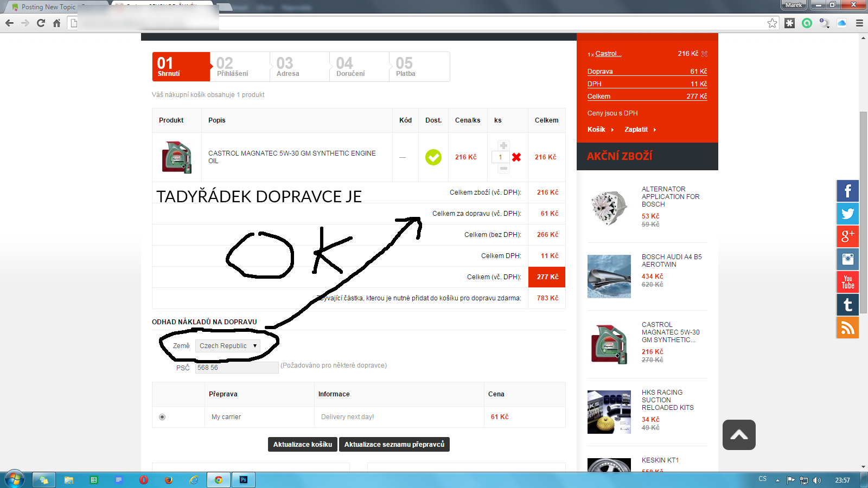Decrease product quantity with the minus icon
The width and height of the screenshot is (868, 488).
[503, 169]
